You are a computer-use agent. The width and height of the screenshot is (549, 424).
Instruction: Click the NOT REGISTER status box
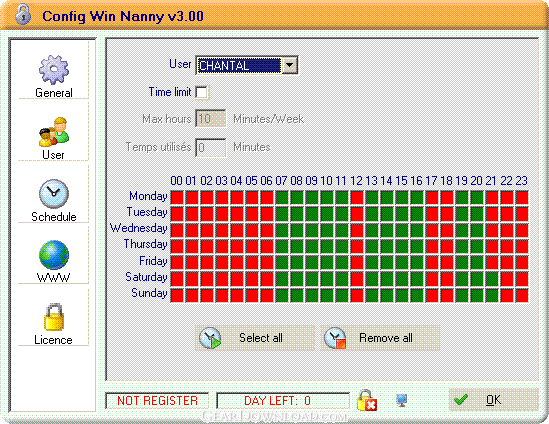coord(157,401)
